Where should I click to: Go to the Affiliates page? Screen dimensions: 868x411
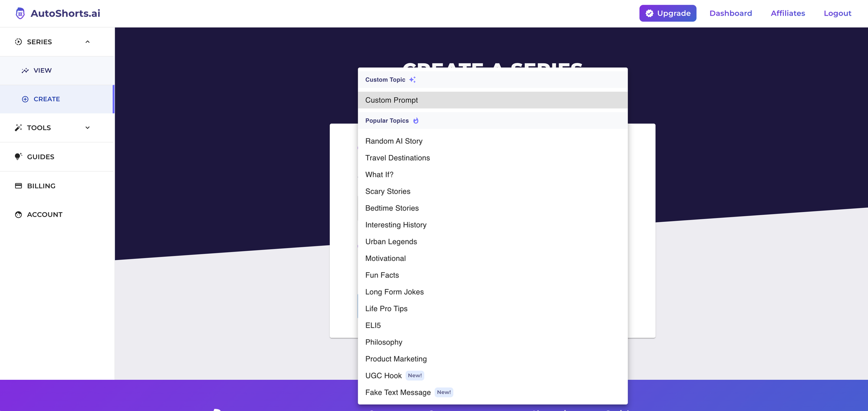[788, 13]
